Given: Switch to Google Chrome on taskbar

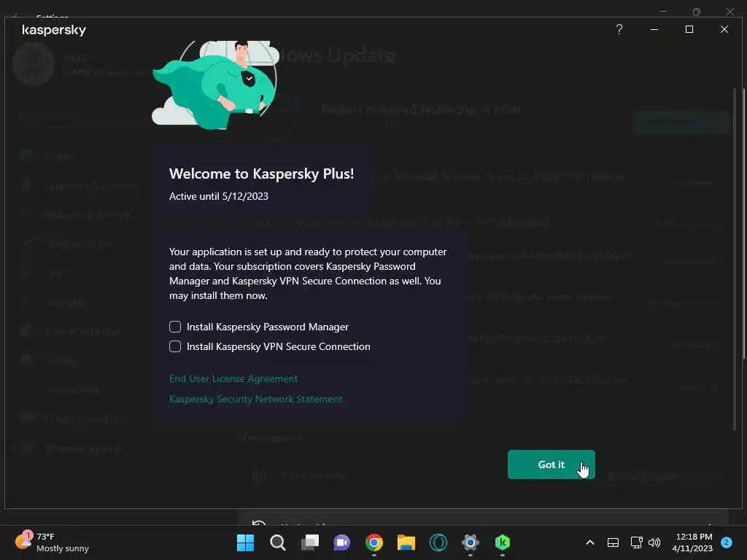Looking at the screenshot, I should click(x=374, y=542).
